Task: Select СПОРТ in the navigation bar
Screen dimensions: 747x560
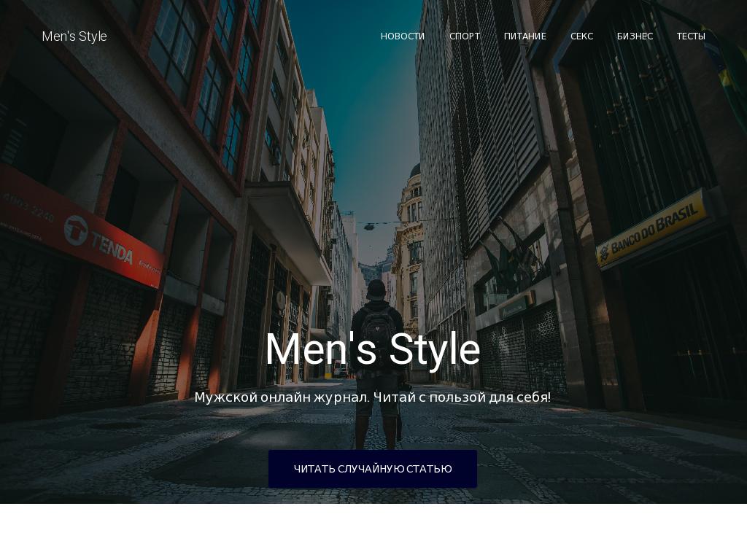Action: (465, 36)
